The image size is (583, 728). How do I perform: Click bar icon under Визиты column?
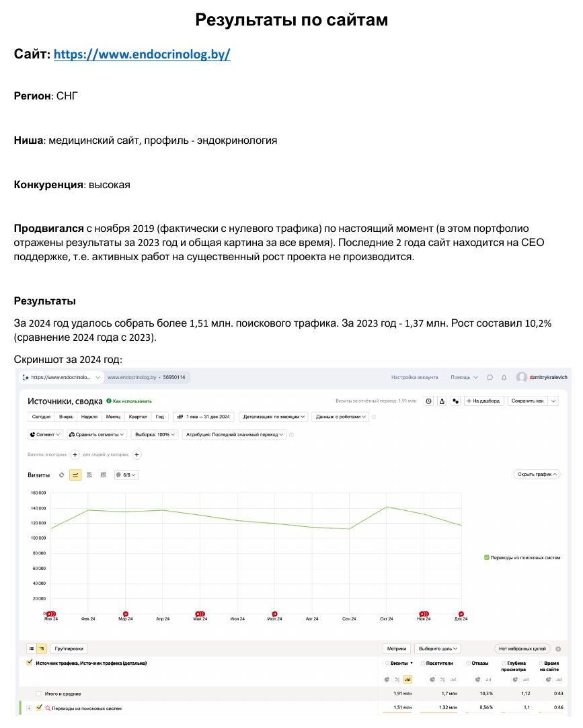click(407, 679)
